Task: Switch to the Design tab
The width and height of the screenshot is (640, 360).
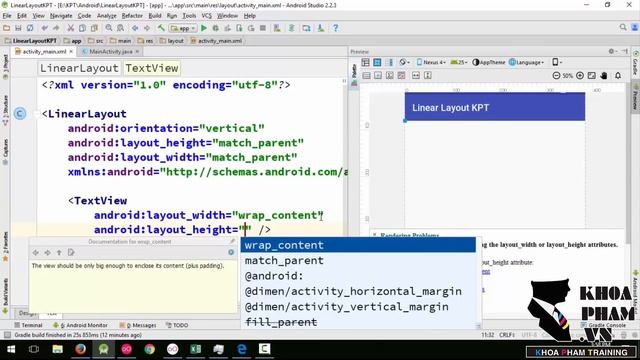Action: (x=27, y=313)
